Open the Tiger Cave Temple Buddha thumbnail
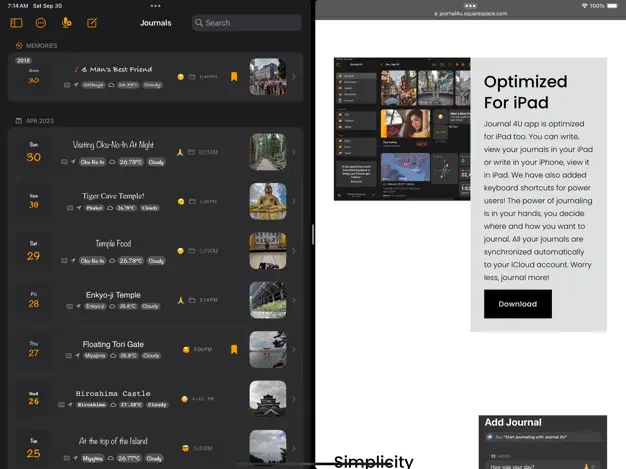 [267, 201]
